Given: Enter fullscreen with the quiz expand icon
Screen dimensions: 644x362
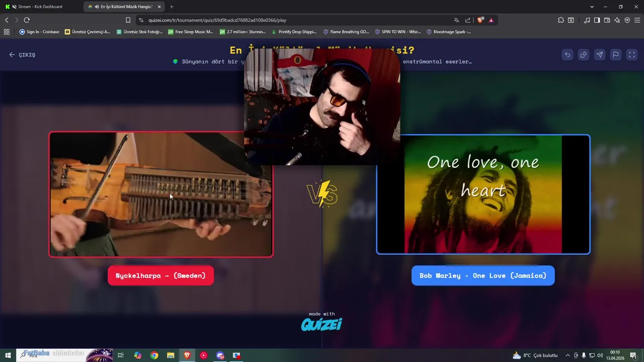Looking at the screenshot, I should (x=632, y=55).
